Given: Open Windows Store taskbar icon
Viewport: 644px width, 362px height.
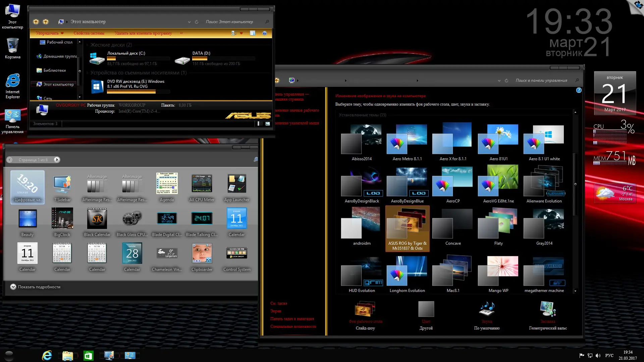Looking at the screenshot, I should (88, 356).
